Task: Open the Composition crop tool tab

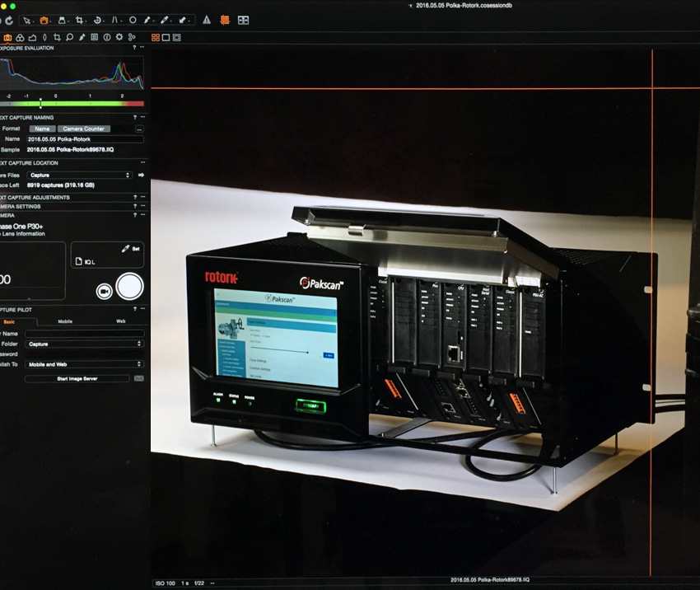Action: (57, 38)
